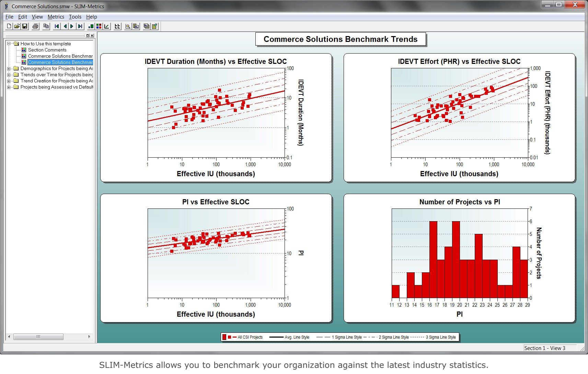The width and height of the screenshot is (588, 374).
Task: Jump to last view arrow icon
Action: [80, 26]
